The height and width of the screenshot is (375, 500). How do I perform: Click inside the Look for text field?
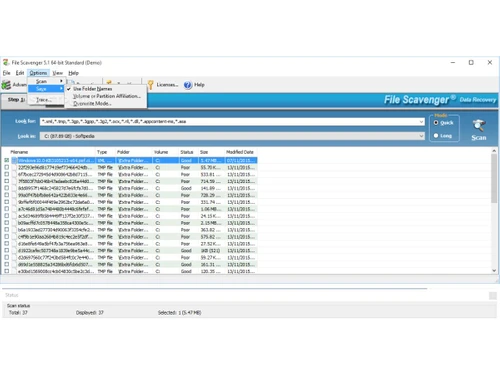tap(229, 122)
